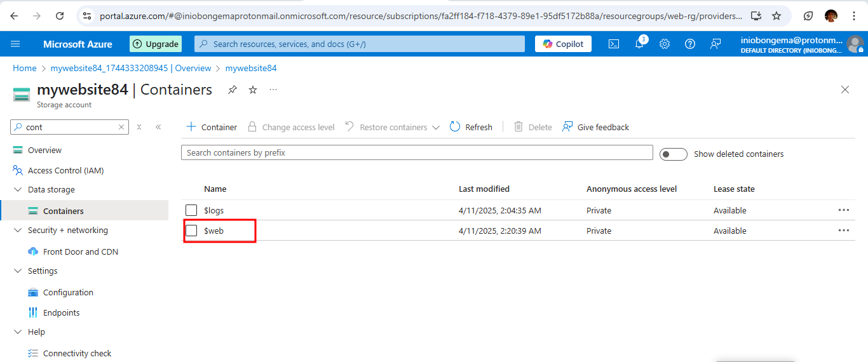Collapse the sidebar with double chevron
This screenshot has height=362, width=868.
pyautogui.click(x=158, y=127)
